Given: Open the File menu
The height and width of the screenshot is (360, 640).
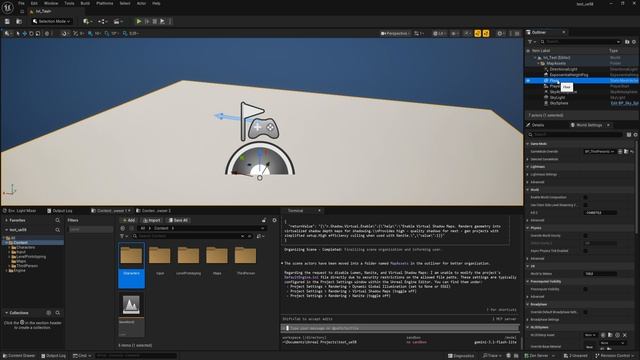Looking at the screenshot, I should tap(21, 3).
